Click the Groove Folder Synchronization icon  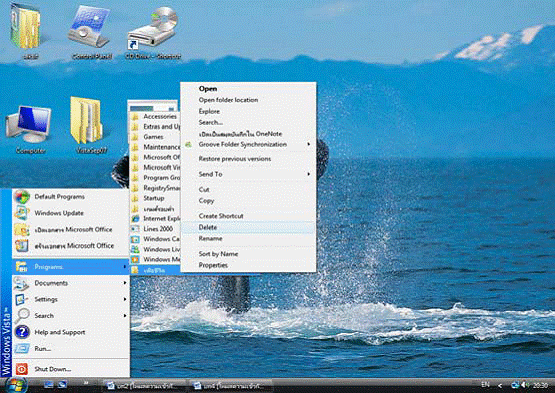tap(189, 144)
